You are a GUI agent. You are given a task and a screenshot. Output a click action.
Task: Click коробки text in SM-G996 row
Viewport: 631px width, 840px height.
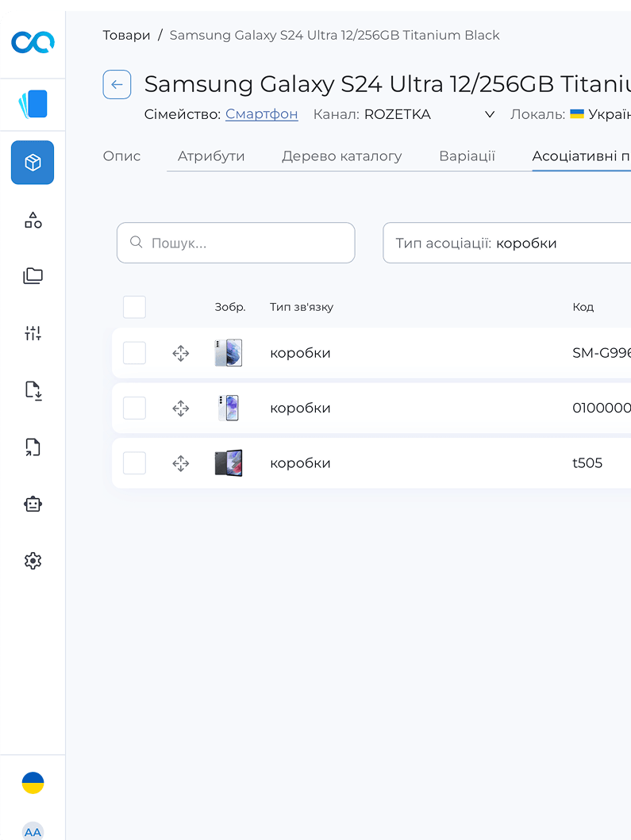coord(300,353)
